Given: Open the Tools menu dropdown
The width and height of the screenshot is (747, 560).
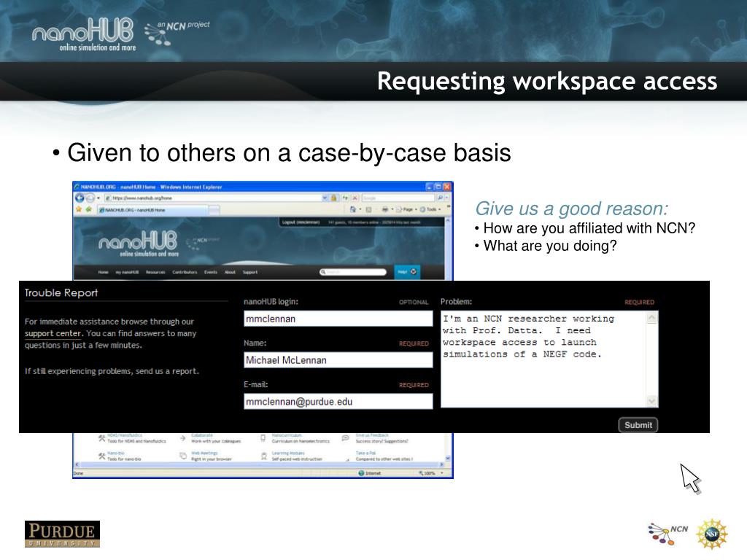Looking at the screenshot, I should click(x=431, y=209).
